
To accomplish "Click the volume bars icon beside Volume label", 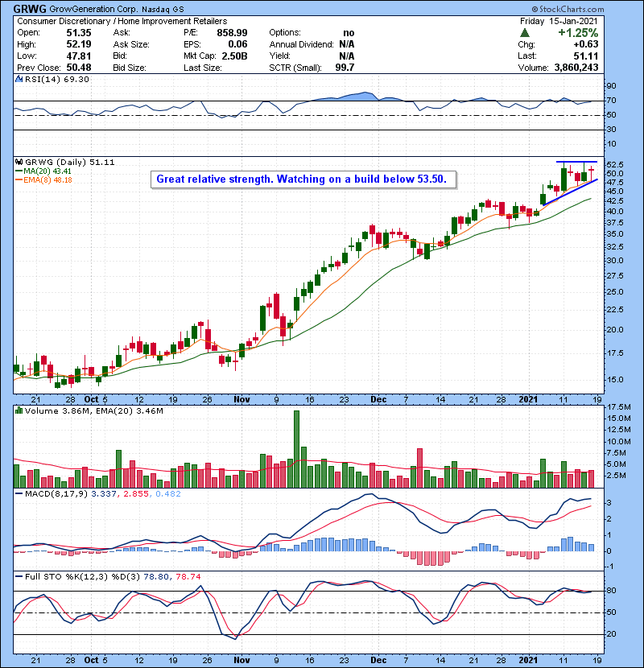I will pos(19,410).
